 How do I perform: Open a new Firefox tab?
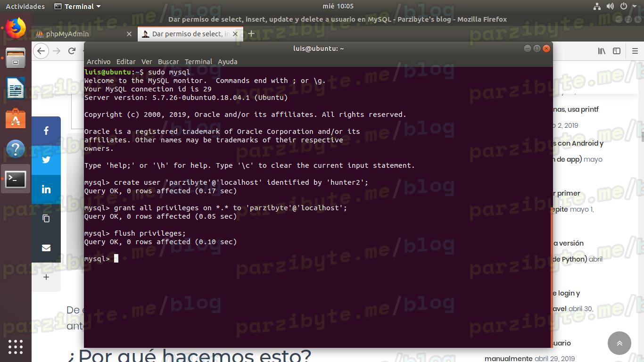tap(251, 33)
